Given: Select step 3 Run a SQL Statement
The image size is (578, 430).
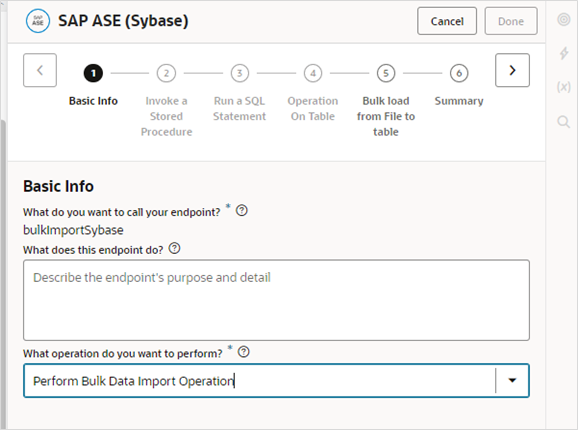Looking at the screenshot, I should 240,73.
